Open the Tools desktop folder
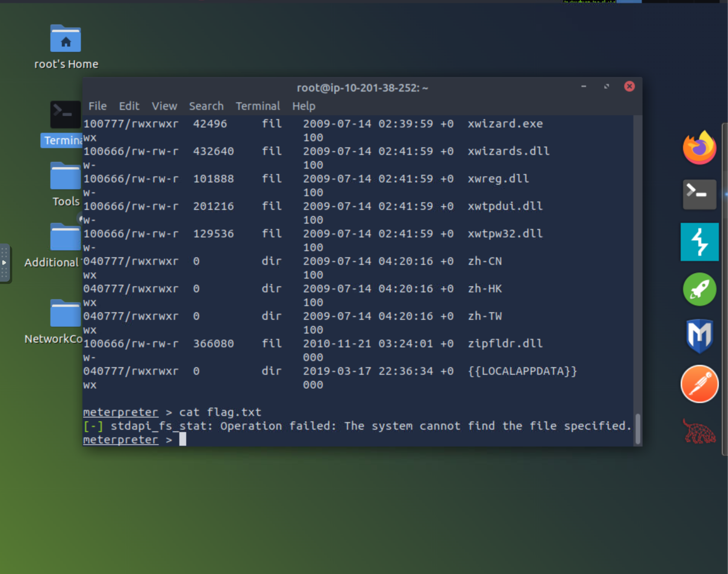The height and width of the screenshot is (574, 728). 65,176
